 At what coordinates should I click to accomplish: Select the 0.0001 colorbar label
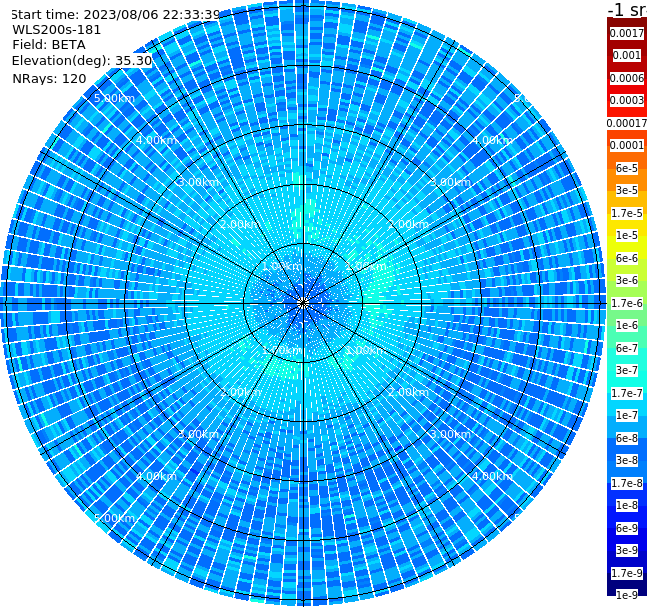click(627, 145)
